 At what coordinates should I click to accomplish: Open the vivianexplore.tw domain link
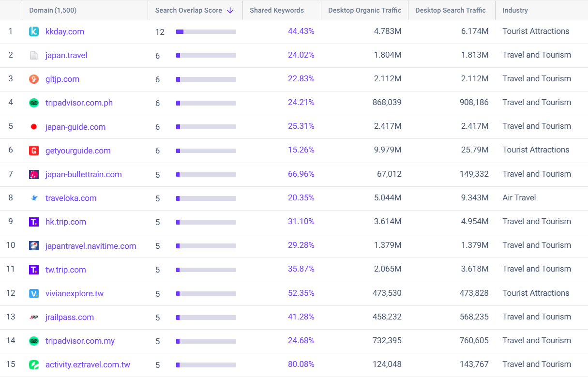75,293
